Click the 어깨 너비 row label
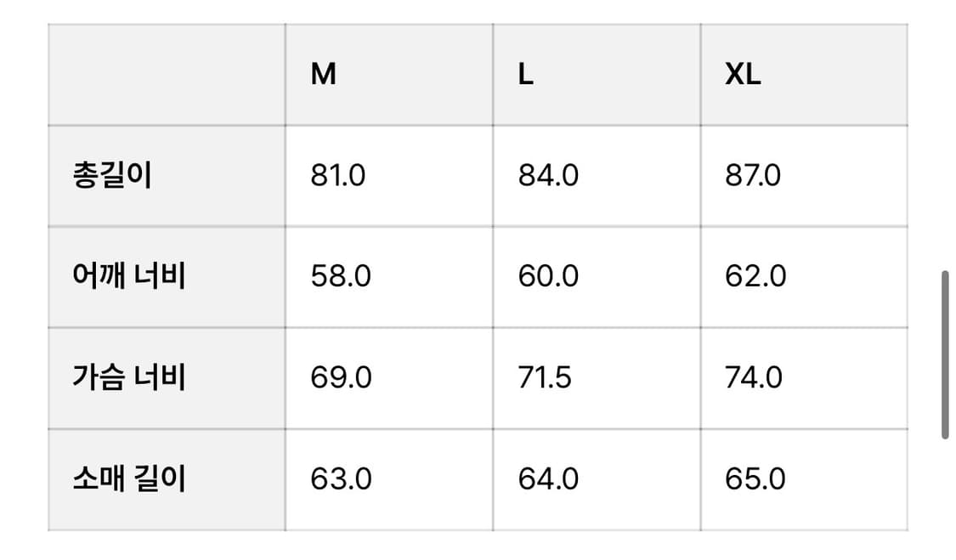 [129, 277]
